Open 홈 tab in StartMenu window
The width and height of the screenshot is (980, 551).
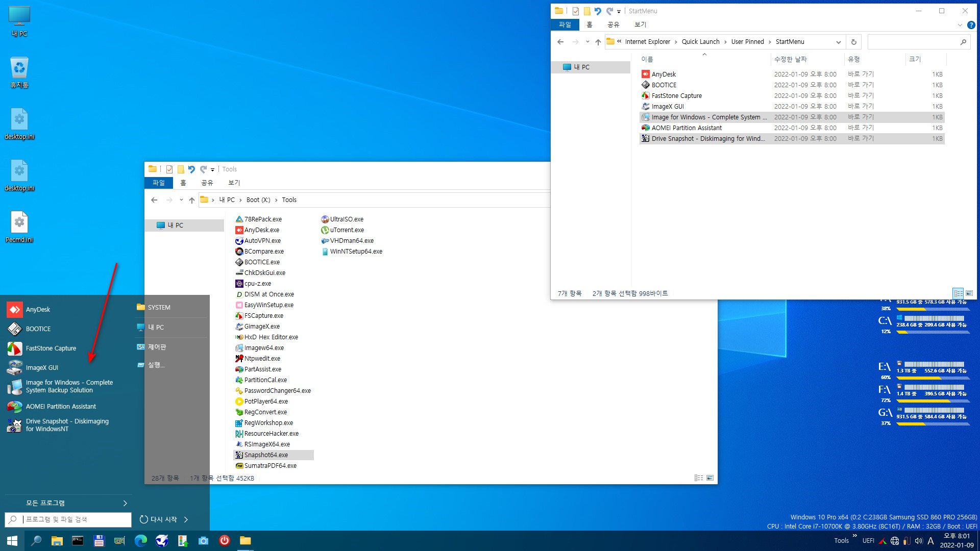point(590,24)
